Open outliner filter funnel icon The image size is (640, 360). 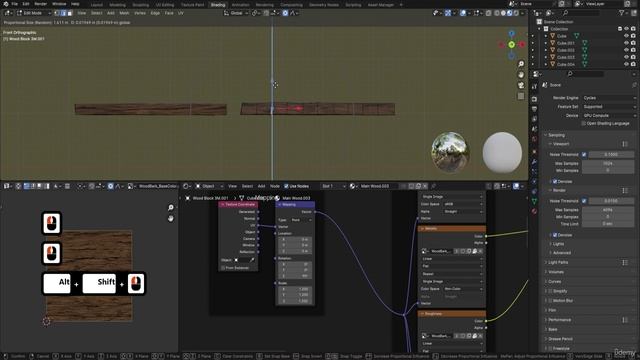click(622, 13)
